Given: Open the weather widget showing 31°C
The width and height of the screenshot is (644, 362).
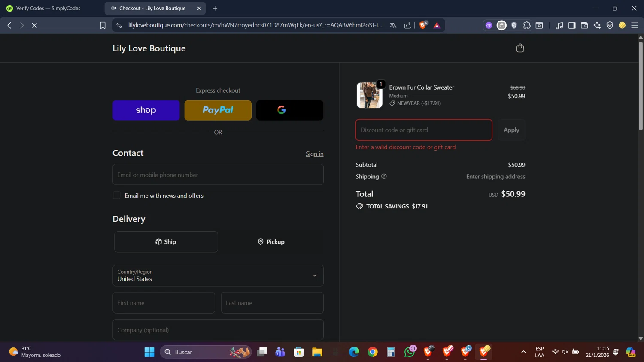Looking at the screenshot, I should click(35, 352).
